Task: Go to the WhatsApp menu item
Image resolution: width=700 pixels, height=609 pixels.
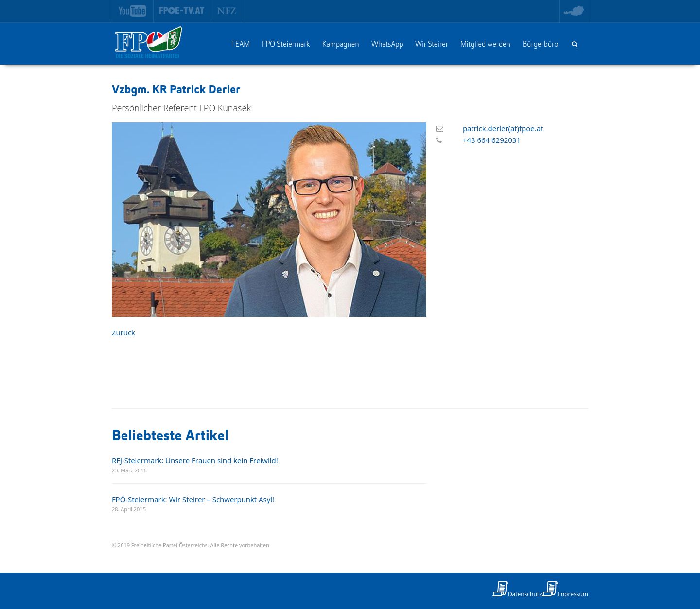Action: coord(387,44)
